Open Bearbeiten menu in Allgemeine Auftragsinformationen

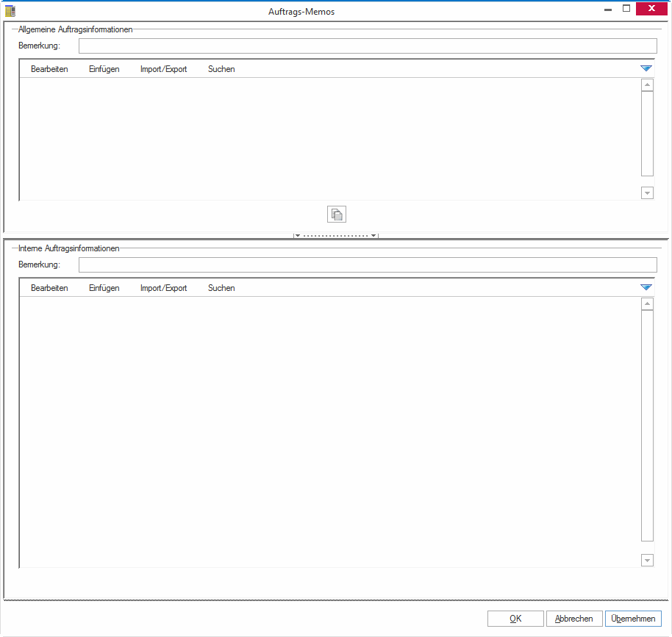pos(49,69)
